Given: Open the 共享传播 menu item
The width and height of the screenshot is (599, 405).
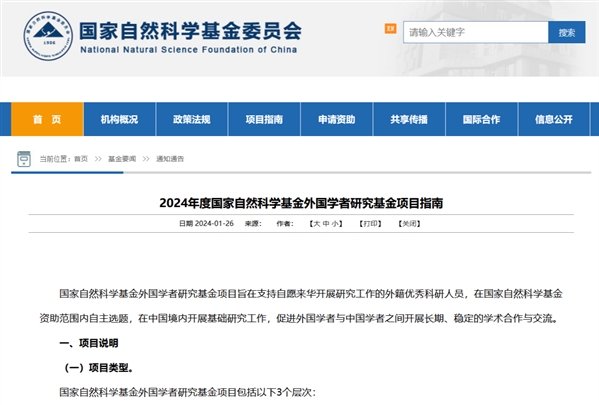Looking at the screenshot, I should (x=409, y=119).
